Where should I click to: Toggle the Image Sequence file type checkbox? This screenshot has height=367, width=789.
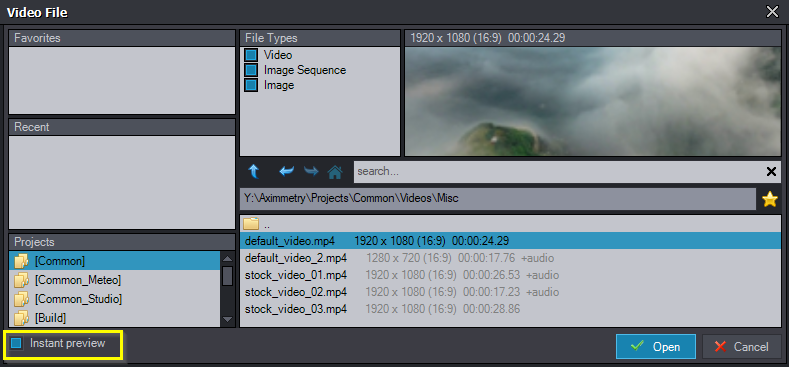coord(251,70)
